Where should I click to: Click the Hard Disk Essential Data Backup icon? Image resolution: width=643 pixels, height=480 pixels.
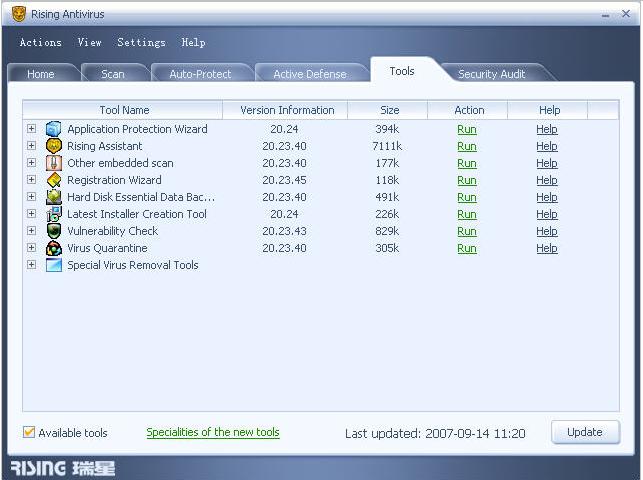click(x=54, y=197)
